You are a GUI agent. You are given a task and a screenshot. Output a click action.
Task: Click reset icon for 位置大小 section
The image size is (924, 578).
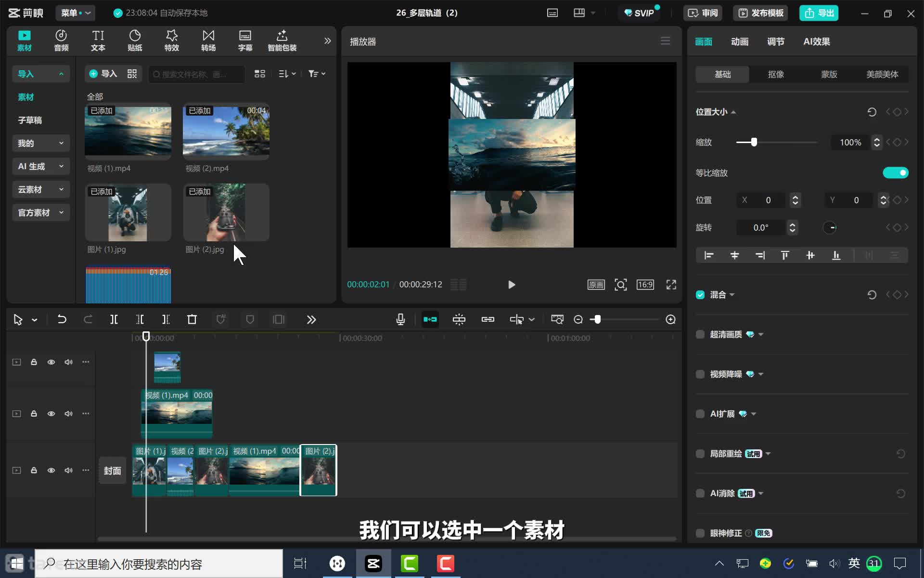872,112
